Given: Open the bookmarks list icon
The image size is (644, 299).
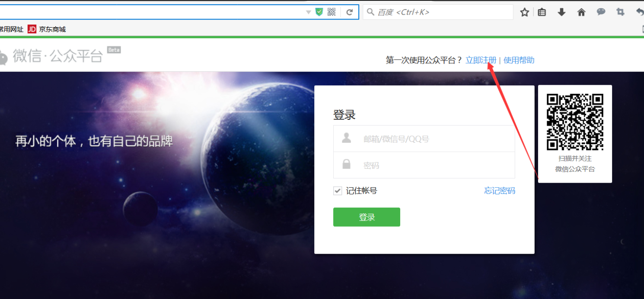Looking at the screenshot, I should [542, 12].
